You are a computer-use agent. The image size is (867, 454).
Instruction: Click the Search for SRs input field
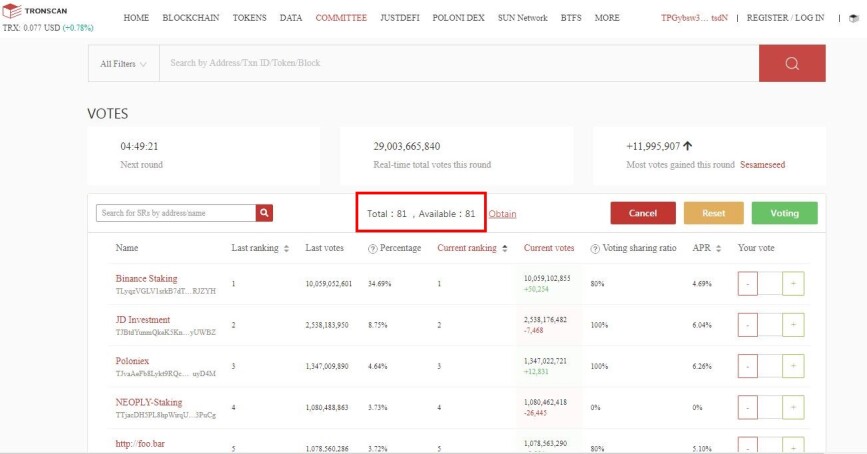click(176, 213)
